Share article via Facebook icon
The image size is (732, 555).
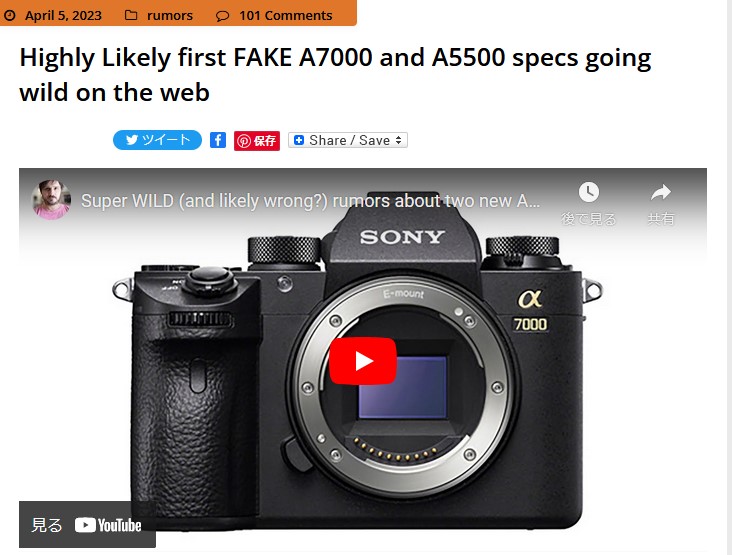(x=218, y=140)
